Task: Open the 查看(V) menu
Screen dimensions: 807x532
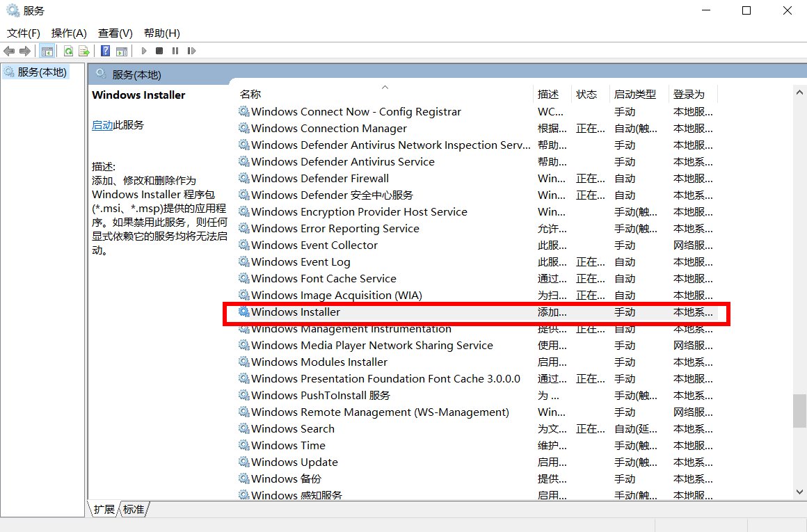Action: [x=114, y=33]
